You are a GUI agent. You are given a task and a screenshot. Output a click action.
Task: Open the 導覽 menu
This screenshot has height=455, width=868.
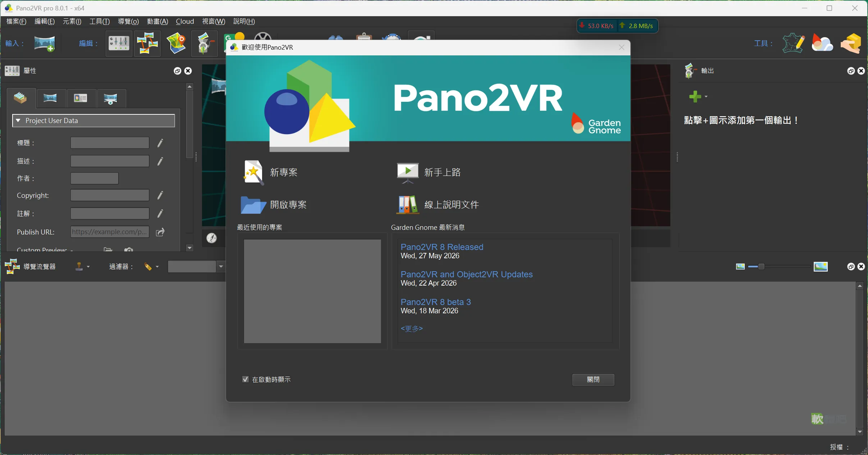pos(128,21)
